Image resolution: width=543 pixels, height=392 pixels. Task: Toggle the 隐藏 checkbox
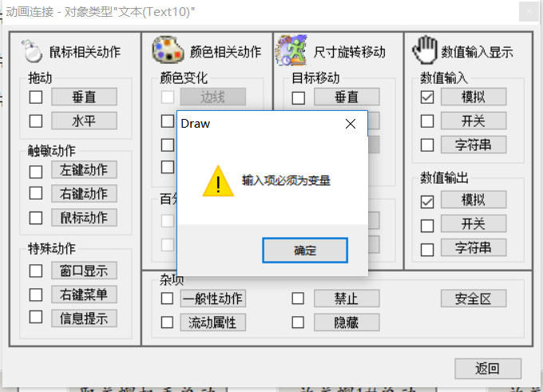click(298, 323)
